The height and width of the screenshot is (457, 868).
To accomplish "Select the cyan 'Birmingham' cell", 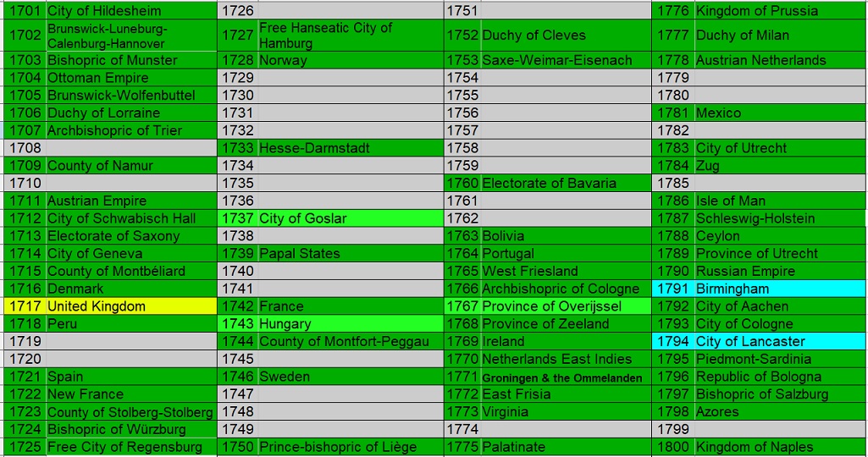I will click(781, 289).
